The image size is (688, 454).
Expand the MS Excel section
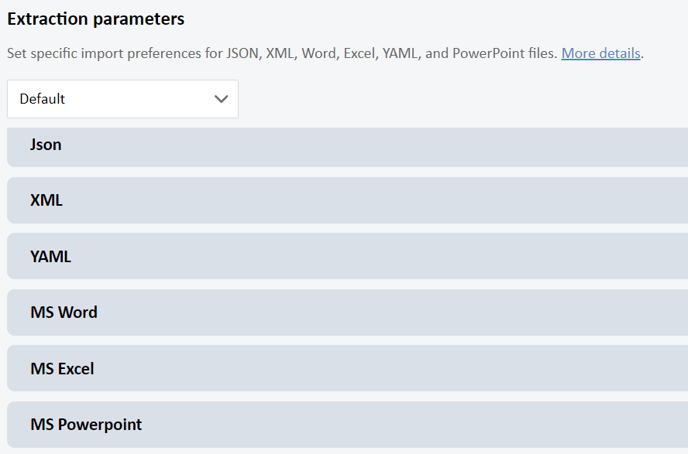(348, 368)
